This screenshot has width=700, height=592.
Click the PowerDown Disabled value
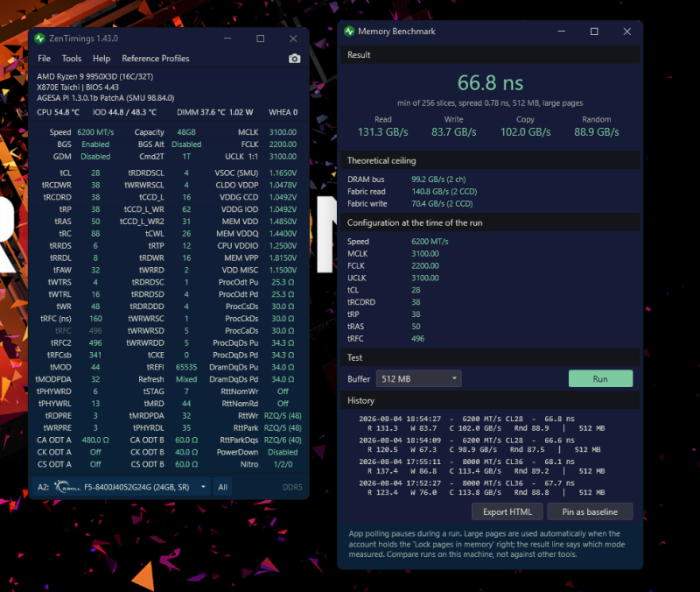(x=283, y=452)
